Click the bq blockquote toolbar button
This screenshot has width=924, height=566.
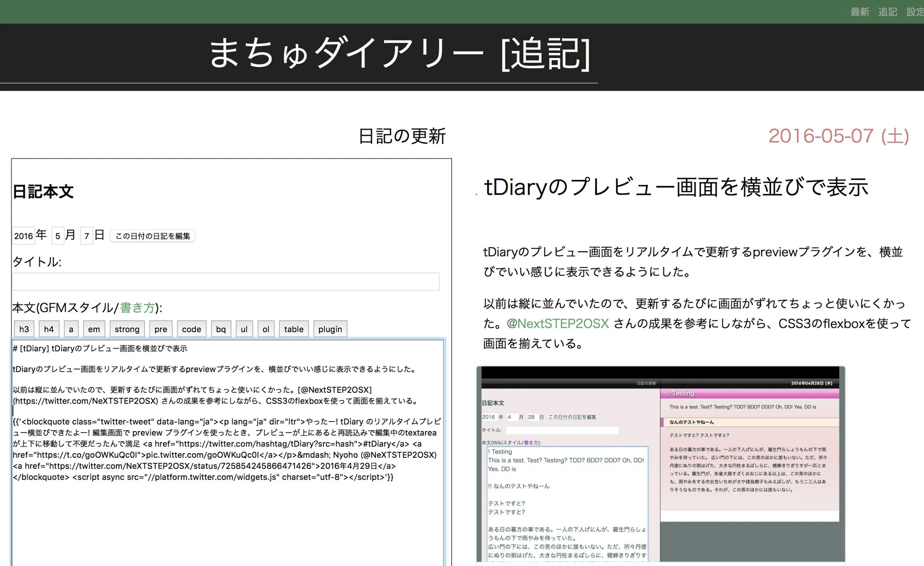[221, 329]
